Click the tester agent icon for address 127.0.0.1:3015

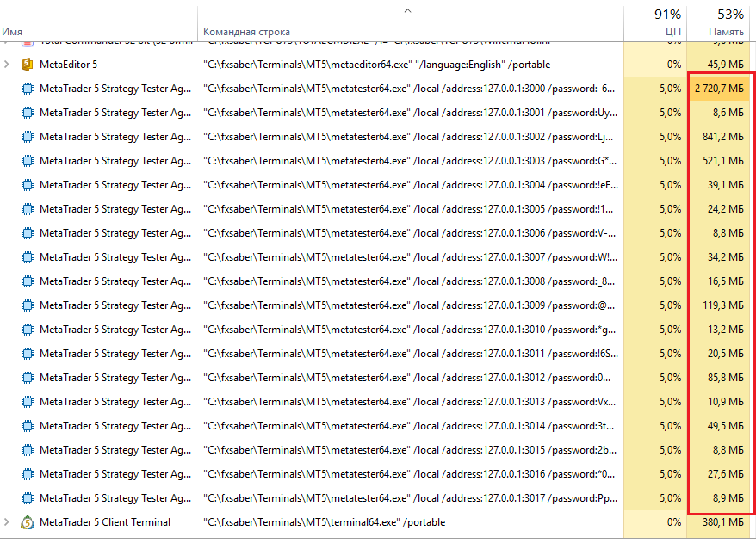coord(28,450)
